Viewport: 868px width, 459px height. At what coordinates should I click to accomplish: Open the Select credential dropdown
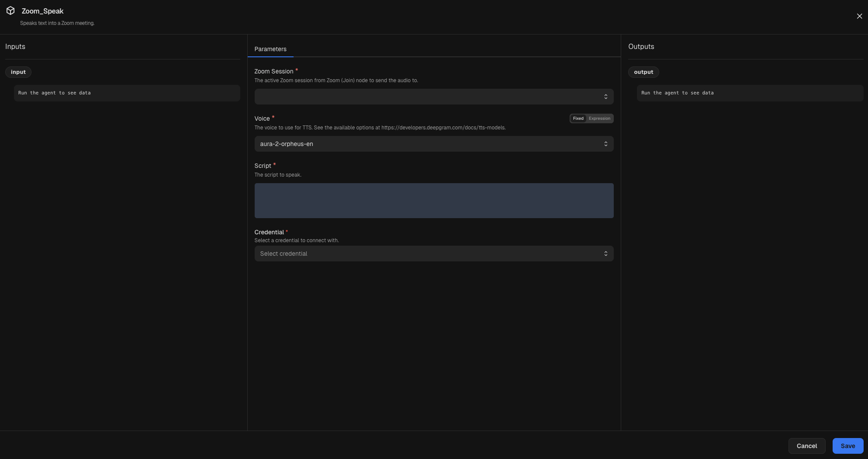tap(434, 253)
